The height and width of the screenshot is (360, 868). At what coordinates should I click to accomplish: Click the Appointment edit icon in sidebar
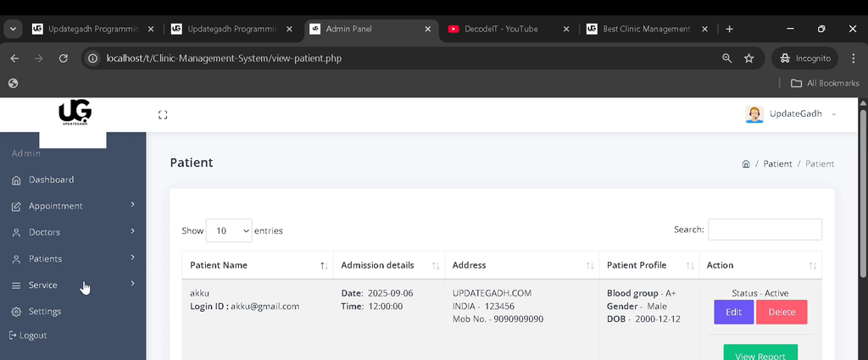point(17,207)
